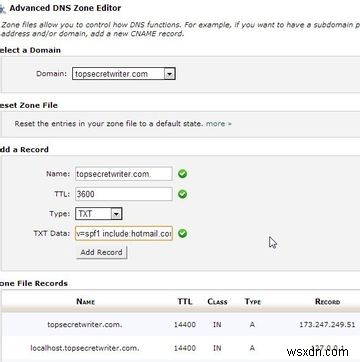The height and width of the screenshot is (362, 360).
Task: Open the Type dropdown set to TXT
Action: pos(99,214)
